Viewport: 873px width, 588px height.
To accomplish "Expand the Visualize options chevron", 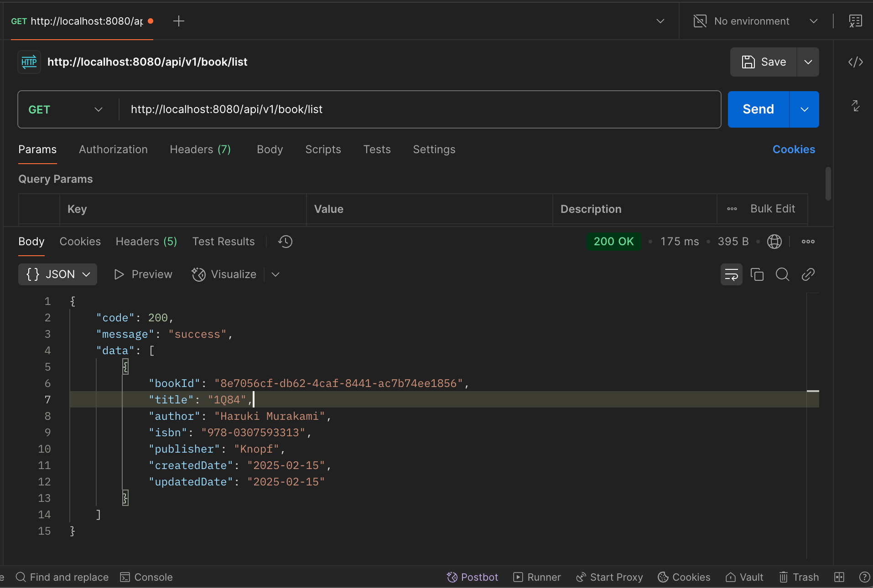I will tap(275, 274).
